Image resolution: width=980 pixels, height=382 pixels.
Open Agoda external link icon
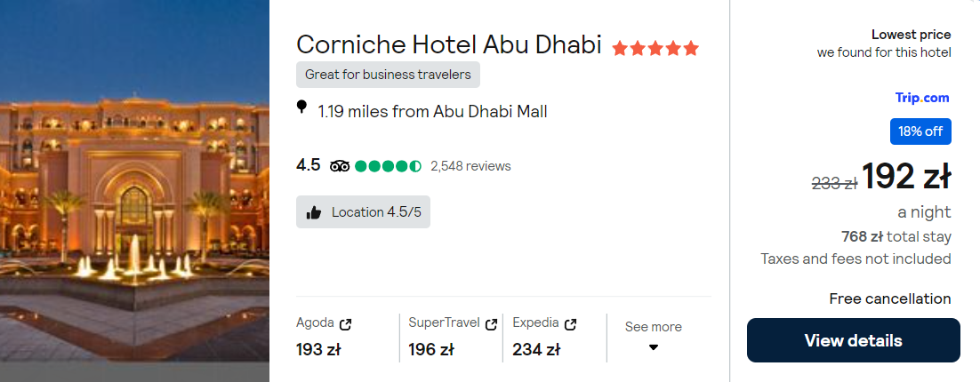tap(345, 324)
